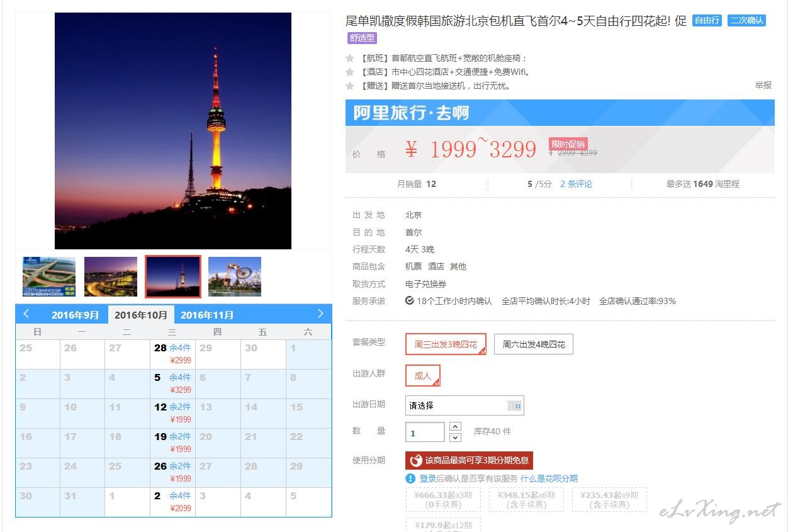Viewport: 788px width, 532px height.
Task: Click the Huabei installment logo icon
Action: click(416, 461)
